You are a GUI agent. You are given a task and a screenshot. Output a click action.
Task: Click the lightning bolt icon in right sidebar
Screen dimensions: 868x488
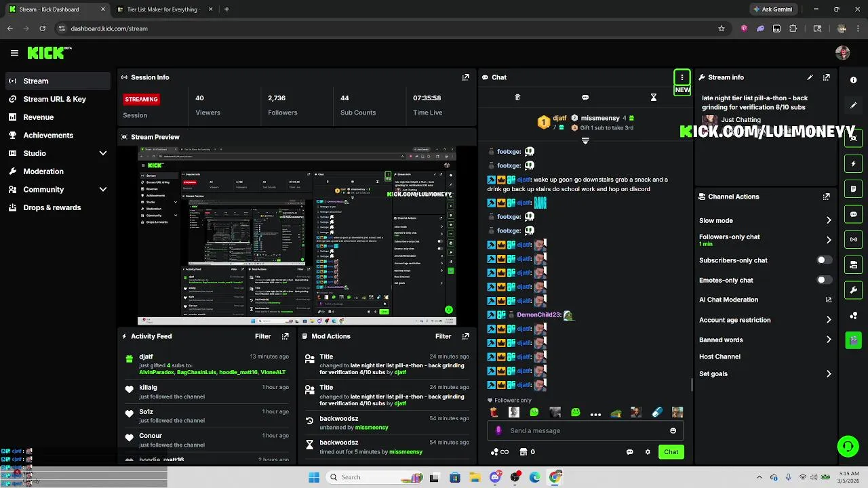tap(854, 163)
